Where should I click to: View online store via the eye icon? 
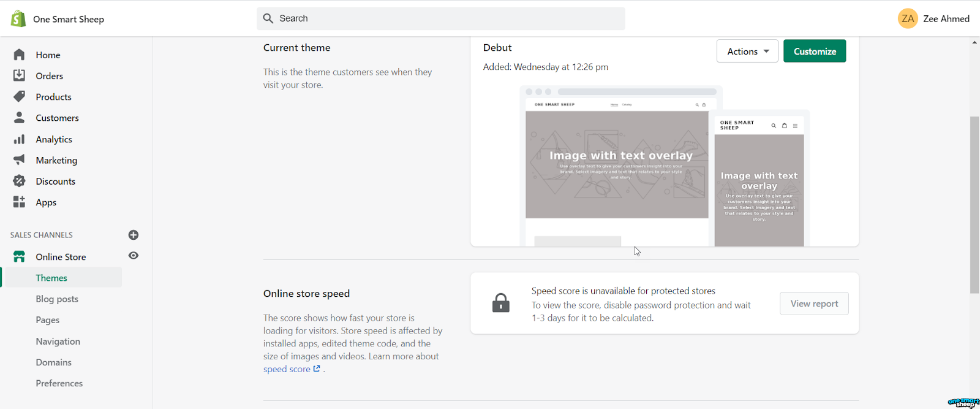134,256
